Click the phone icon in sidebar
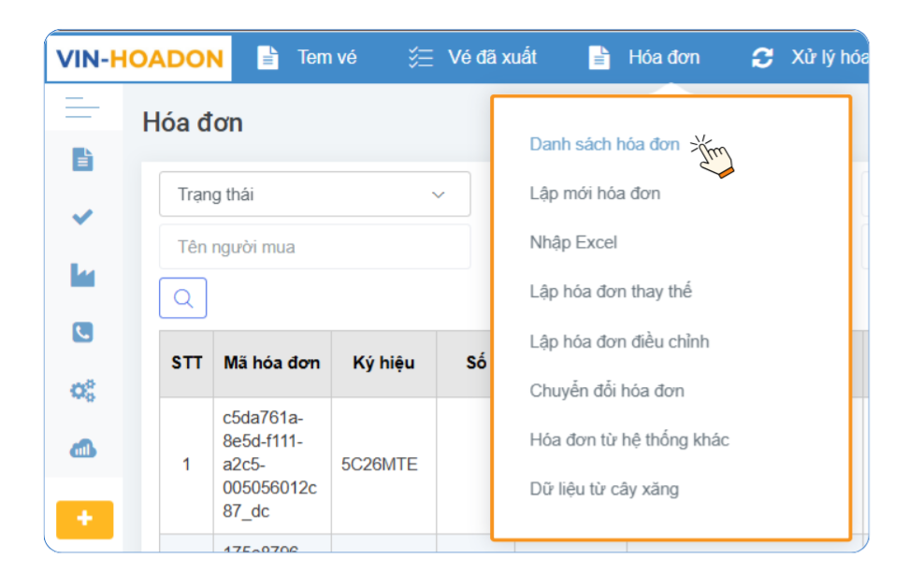This screenshot has width=909, height=588. point(82,333)
